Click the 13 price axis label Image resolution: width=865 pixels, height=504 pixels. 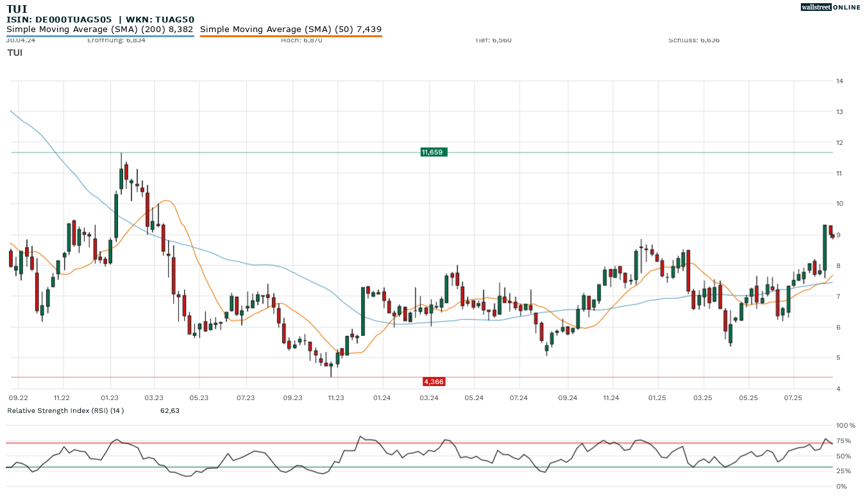[x=839, y=112]
